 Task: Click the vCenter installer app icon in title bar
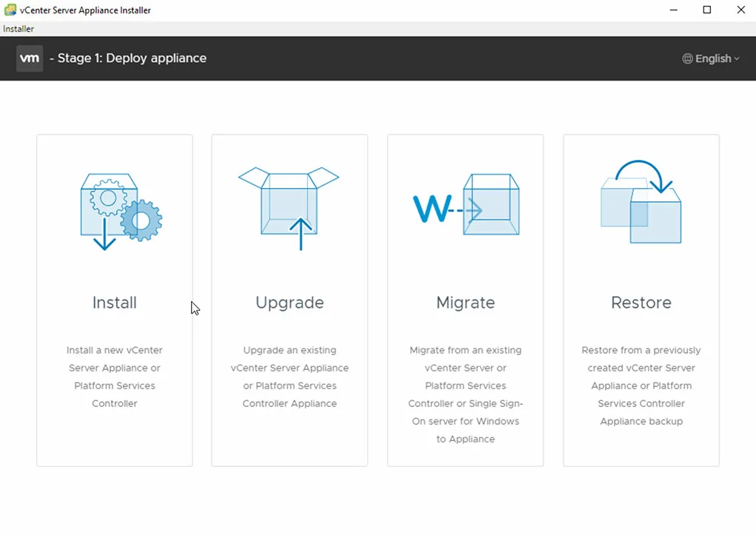click(10, 10)
